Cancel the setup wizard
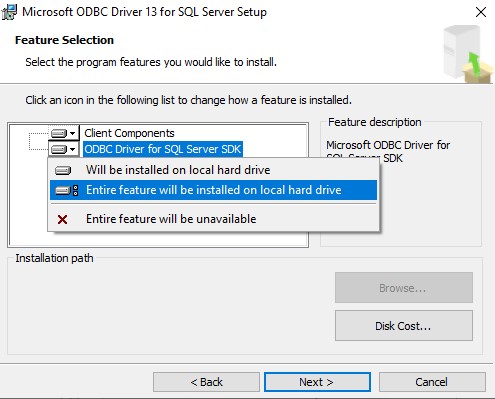The height and width of the screenshot is (399, 495). point(432,382)
